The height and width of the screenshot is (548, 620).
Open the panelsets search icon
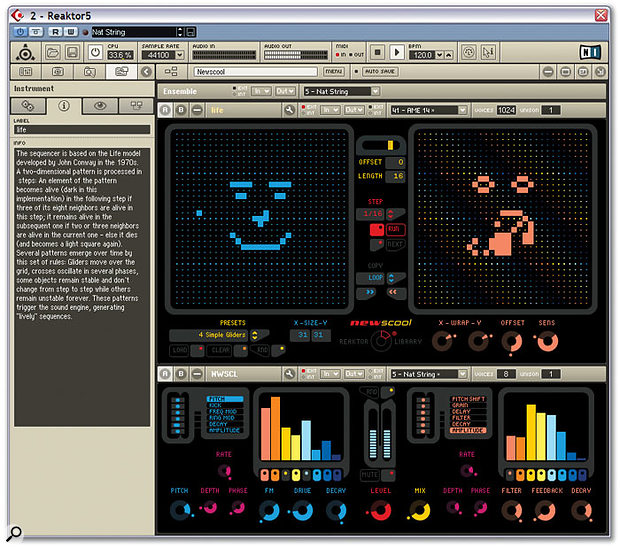pos(90,72)
